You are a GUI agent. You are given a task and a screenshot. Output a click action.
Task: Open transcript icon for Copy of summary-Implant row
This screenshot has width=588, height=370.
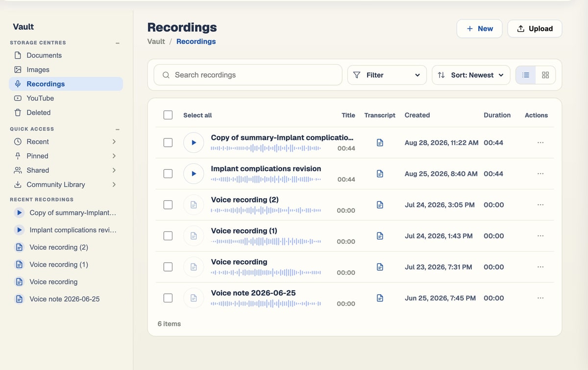380,142
